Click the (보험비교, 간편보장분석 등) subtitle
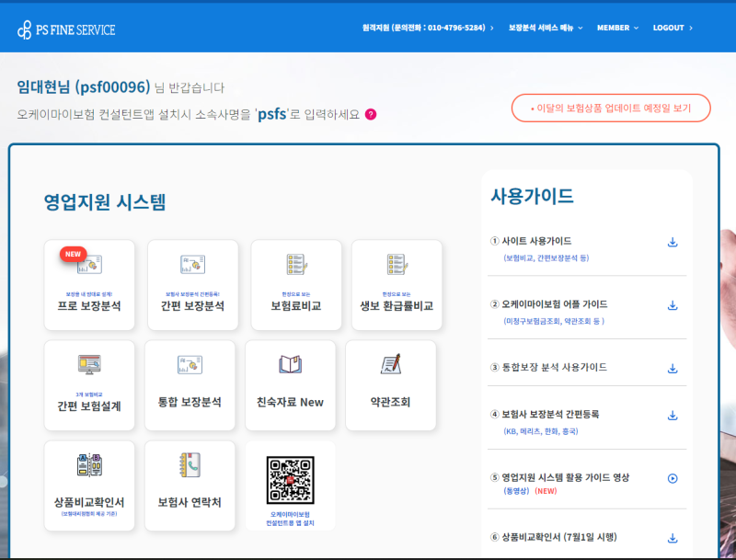The width and height of the screenshot is (736, 560). click(546, 258)
